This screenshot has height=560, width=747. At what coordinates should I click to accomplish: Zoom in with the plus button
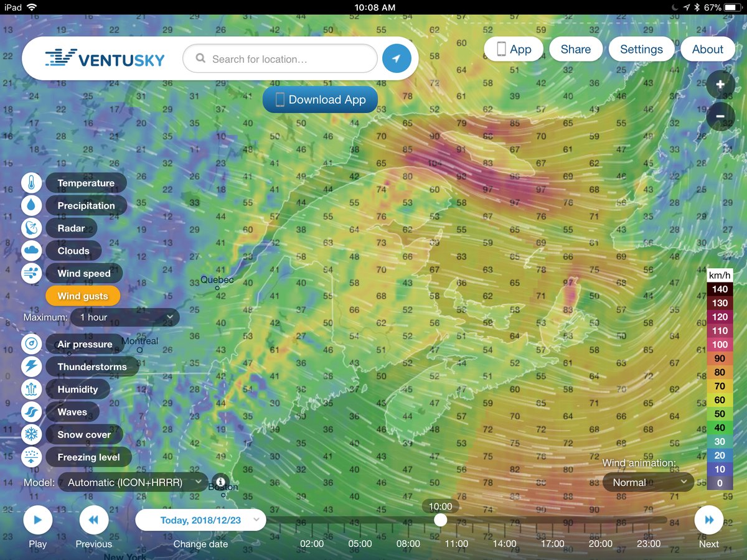720,85
